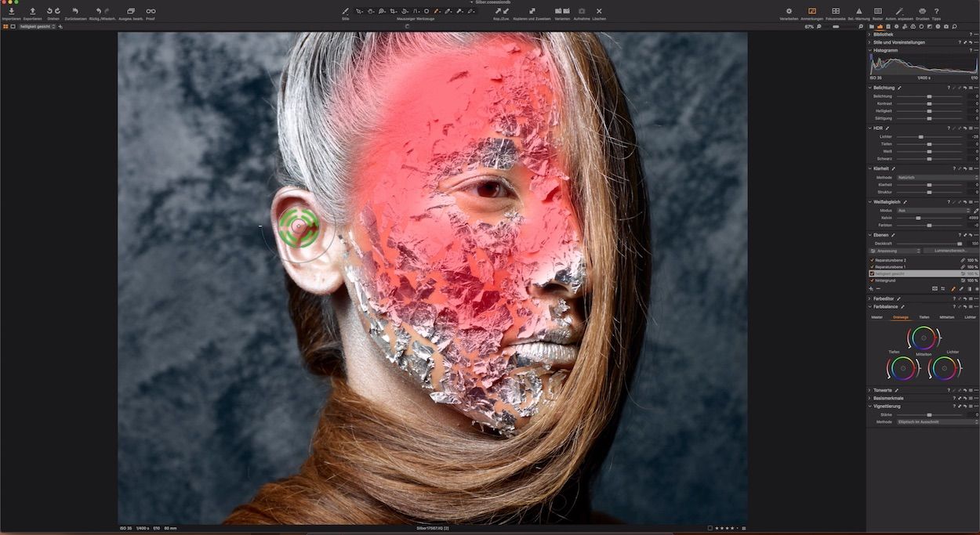980x535 pixels.
Task: Toggle the Fokusmaske icon
Action: click(x=836, y=11)
